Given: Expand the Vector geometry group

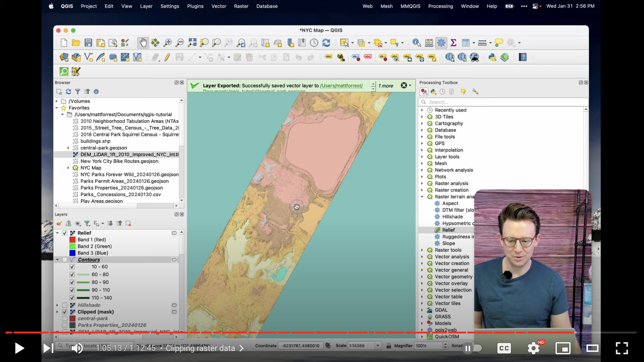Looking at the screenshot, I should point(422,276).
